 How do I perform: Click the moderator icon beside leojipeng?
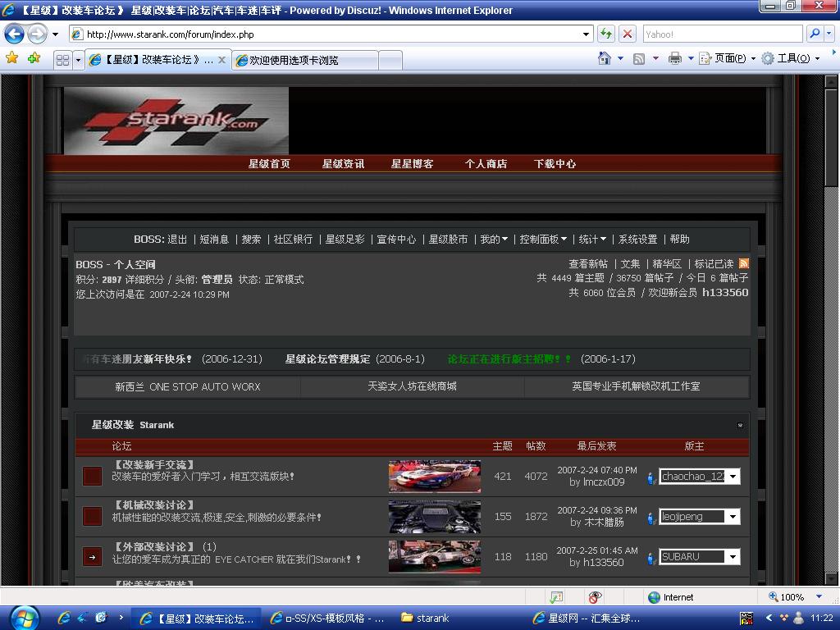(651, 518)
